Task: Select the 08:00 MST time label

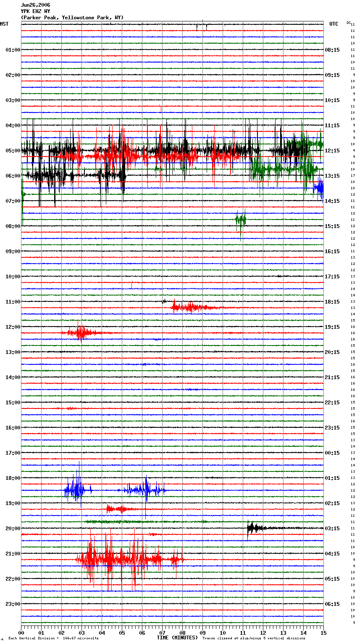Action: (13, 226)
